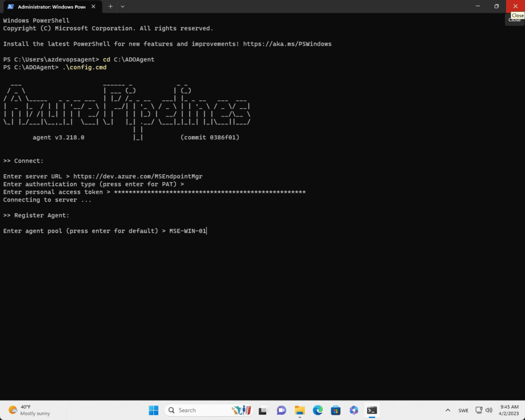Open Task View from the taskbar
Screen dimensions: 525x420
point(263,410)
